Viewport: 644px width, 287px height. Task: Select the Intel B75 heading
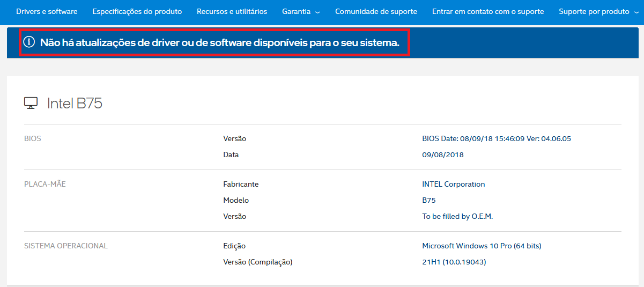tap(75, 103)
